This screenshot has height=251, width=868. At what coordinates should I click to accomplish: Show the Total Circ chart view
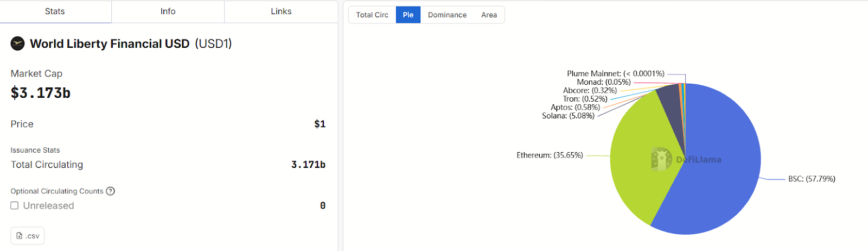372,15
